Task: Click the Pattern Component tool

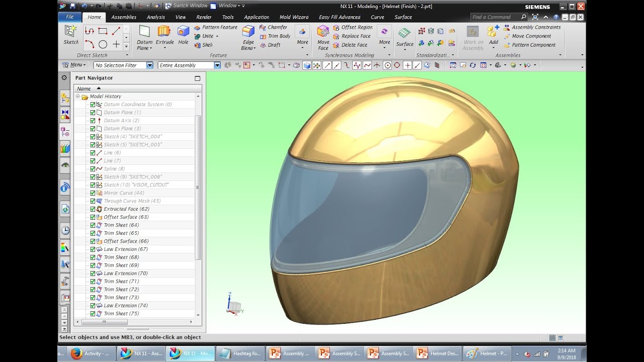Action: (x=529, y=45)
